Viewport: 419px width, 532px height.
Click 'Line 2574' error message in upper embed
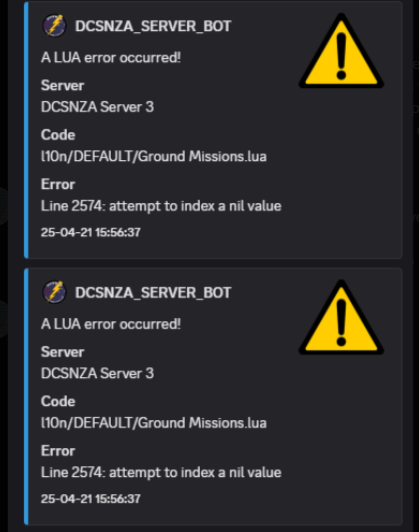click(x=161, y=206)
